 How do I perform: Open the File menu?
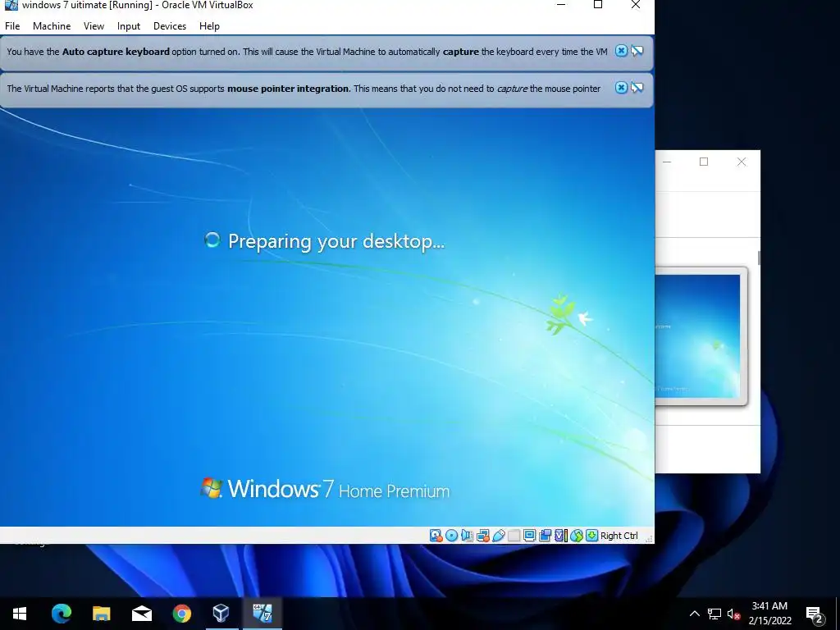click(x=12, y=25)
